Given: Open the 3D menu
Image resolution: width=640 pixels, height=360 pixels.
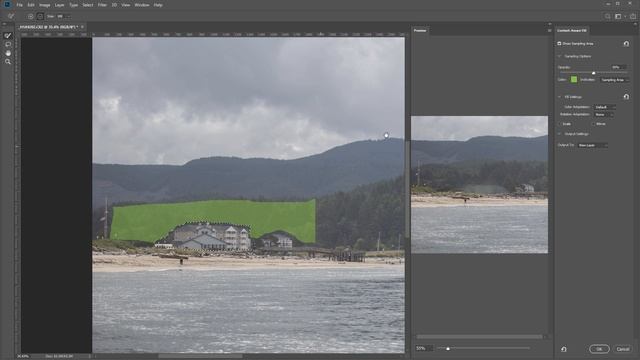Looking at the screenshot, I should coord(114,5).
